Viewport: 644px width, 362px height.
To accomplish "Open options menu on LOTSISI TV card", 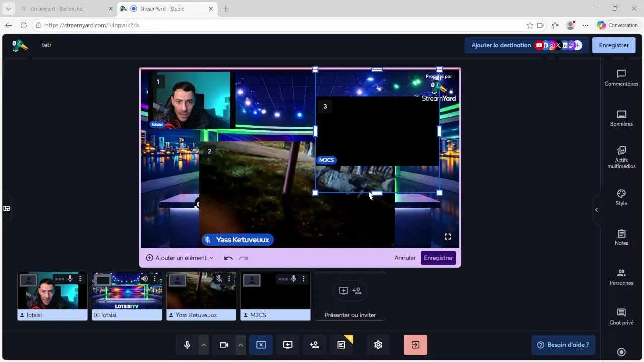I will click(x=154, y=279).
